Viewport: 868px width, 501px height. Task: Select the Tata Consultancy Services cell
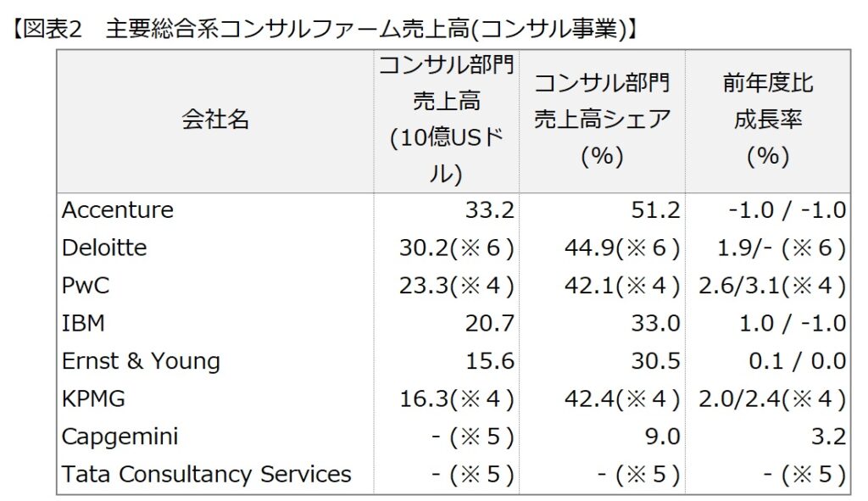[206, 475]
